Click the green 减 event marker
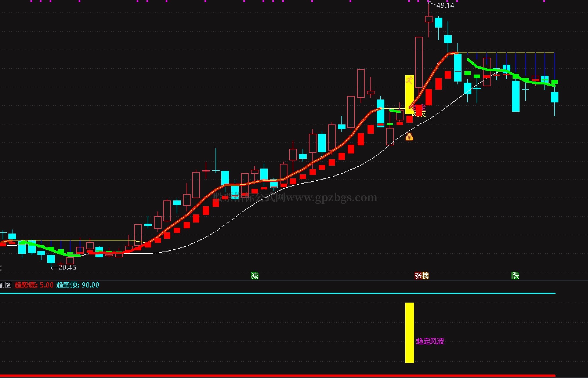The image size is (588, 378). (254, 276)
